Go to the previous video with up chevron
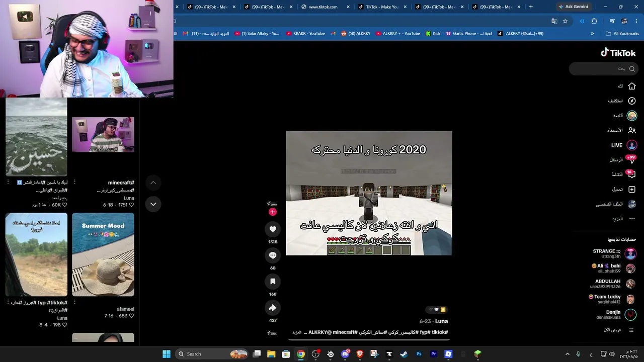This screenshot has height=362, width=644. tap(153, 183)
